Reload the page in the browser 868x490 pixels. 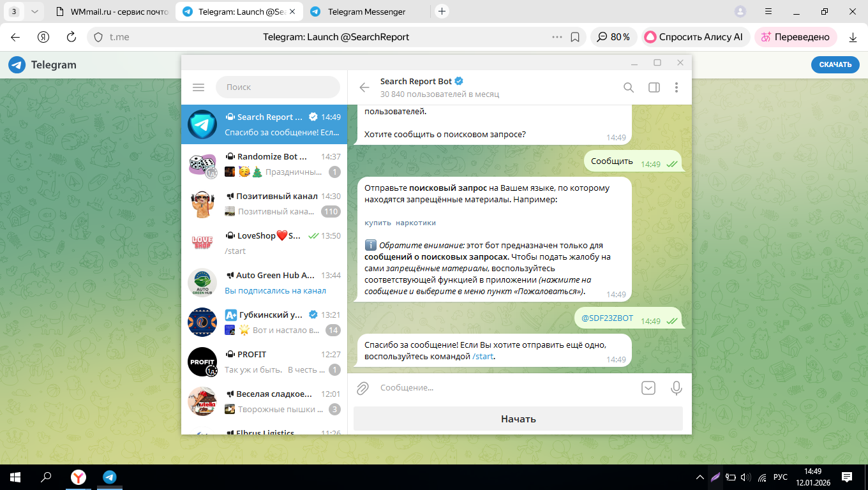(71, 37)
